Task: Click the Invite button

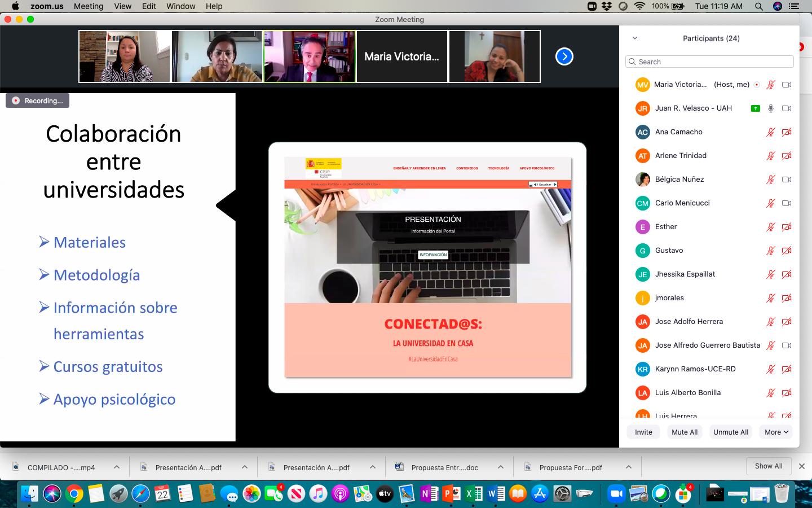Action: tap(643, 432)
